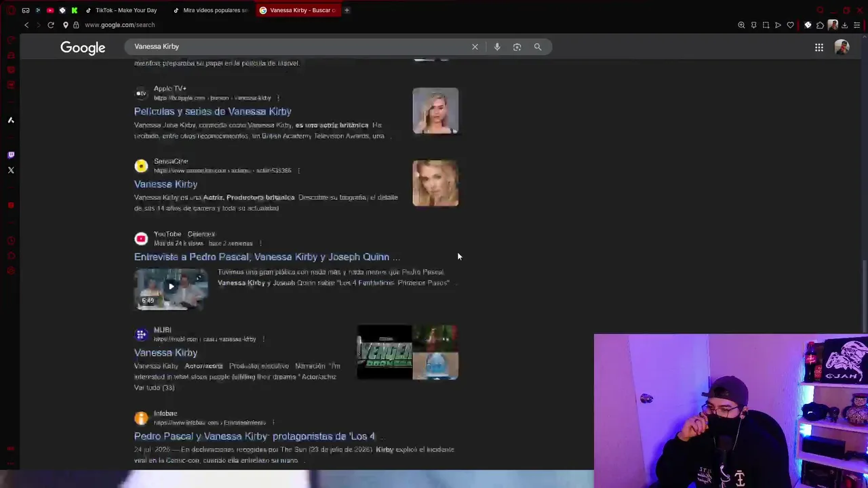Open more options for Infobae result
The width and height of the screenshot is (868, 488).
click(273, 423)
